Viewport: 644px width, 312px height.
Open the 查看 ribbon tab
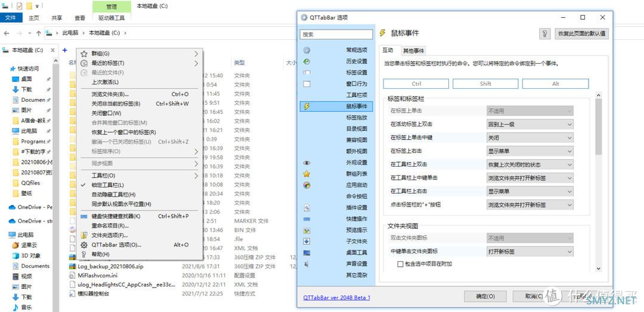click(80, 18)
